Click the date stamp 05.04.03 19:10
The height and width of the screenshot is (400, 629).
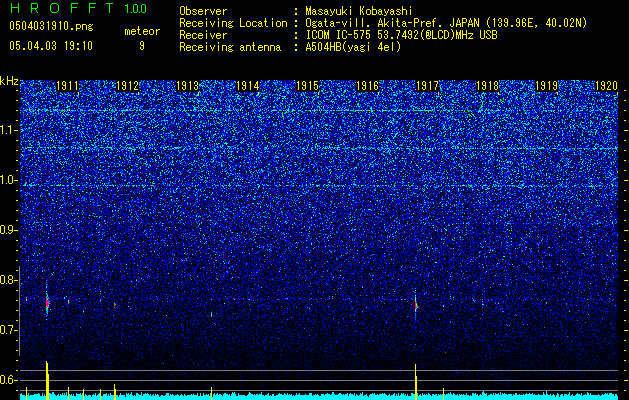51,46
